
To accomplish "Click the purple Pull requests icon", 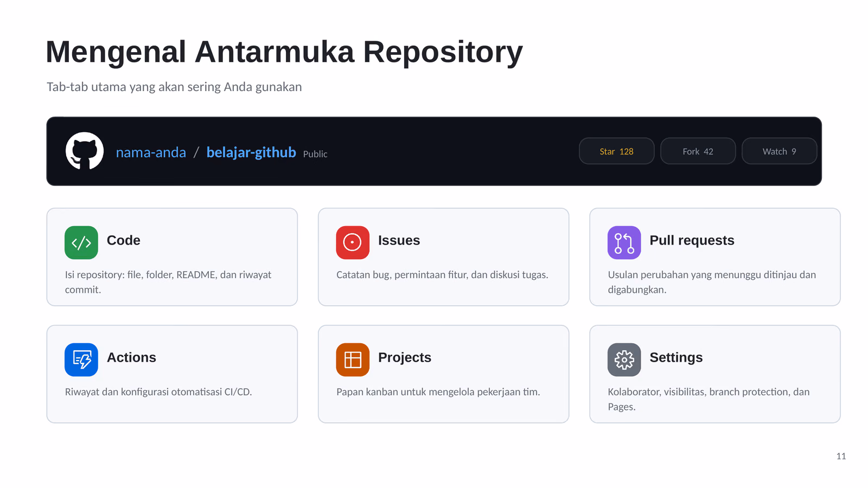I will (x=624, y=242).
